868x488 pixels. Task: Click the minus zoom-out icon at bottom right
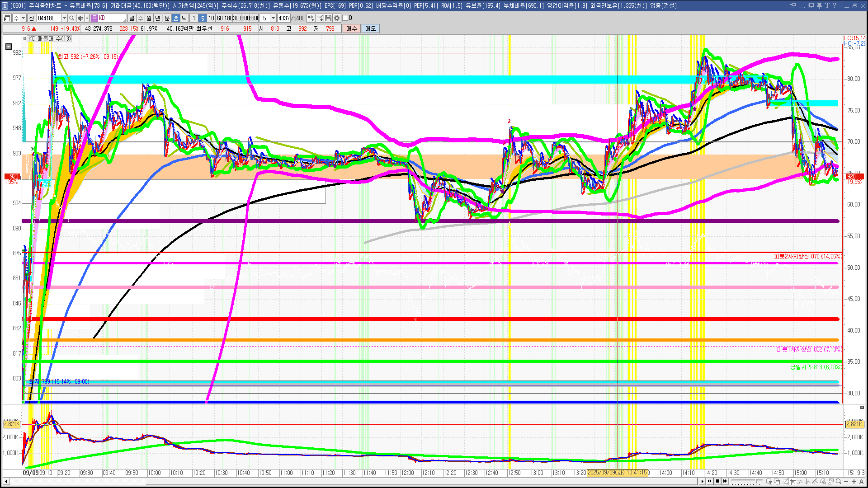846,482
